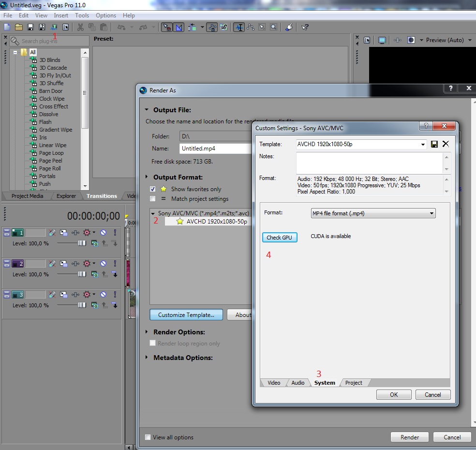Open a project with the folder icon
The image size is (476, 450).
pyautogui.click(x=19, y=27)
